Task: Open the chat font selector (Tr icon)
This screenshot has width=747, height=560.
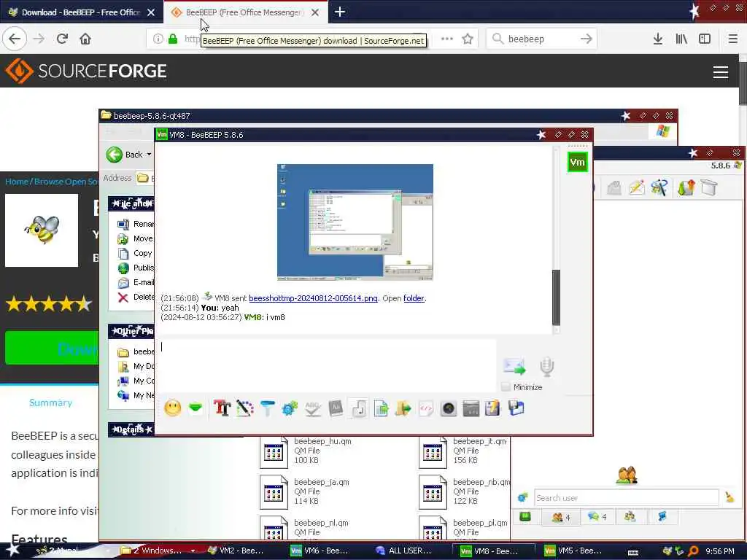Action: point(222,408)
